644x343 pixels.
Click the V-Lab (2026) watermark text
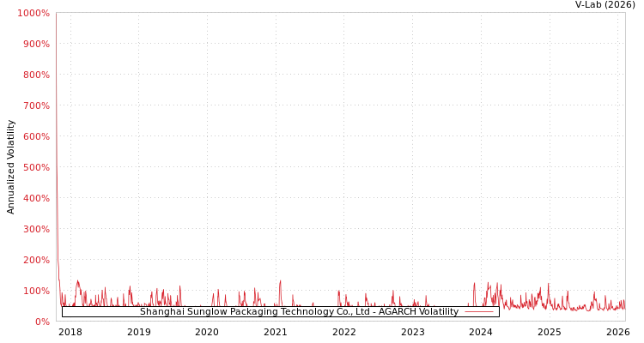click(605, 5)
